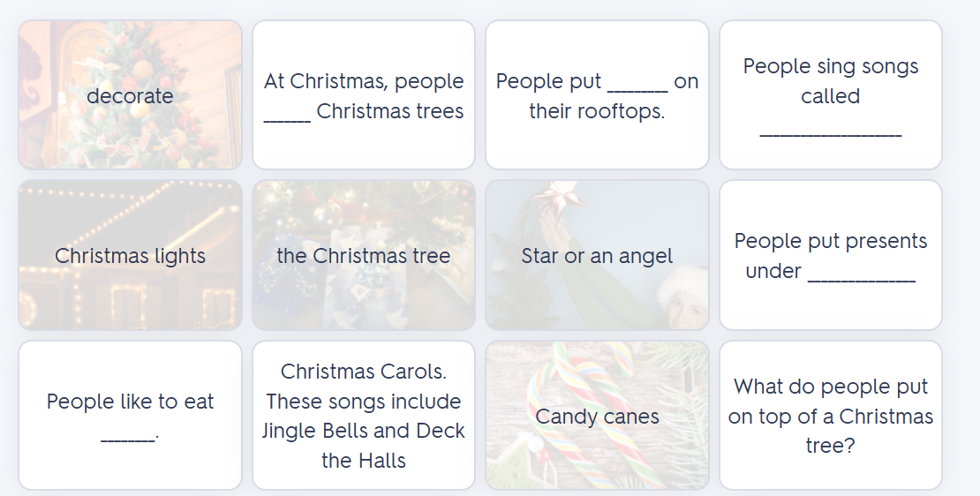Click the text 'Christmas lights' on house photo

click(130, 256)
